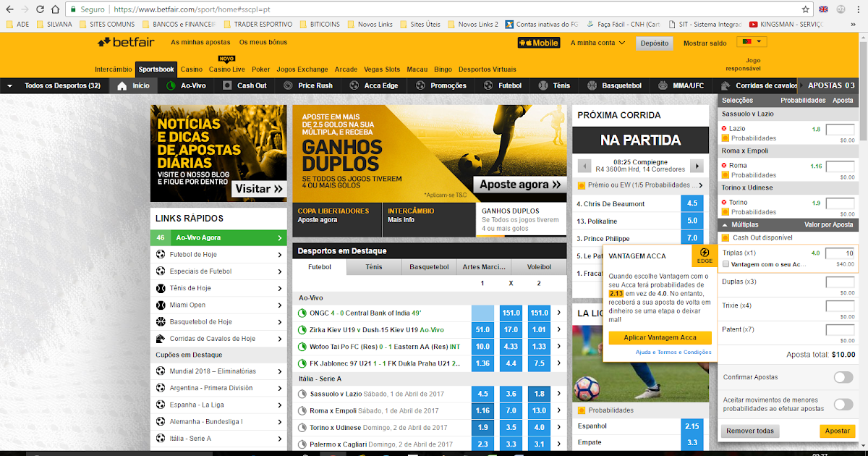Select odds 1.16 for Roma x Empoli

[482, 410]
